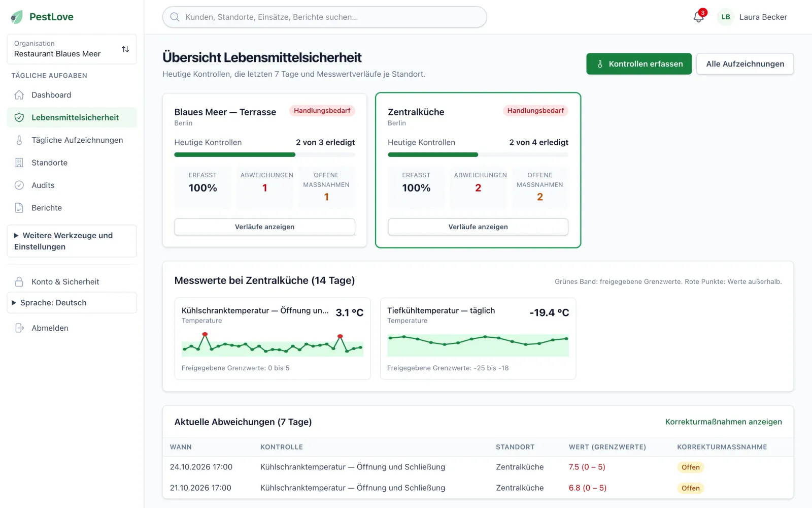
Task: Click the thermometer icon for Tägliche Aufzeichnungen
Action: (19, 140)
